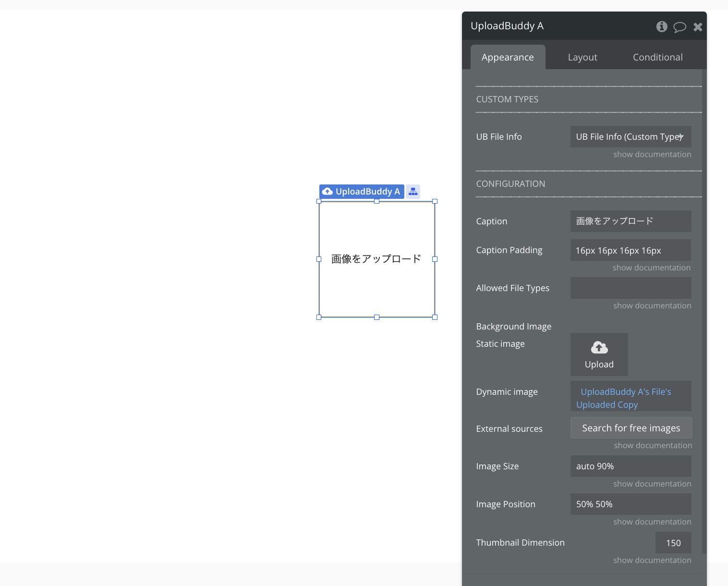This screenshot has height=586, width=728.
Task: Open the UB File Info custom type dropdown
Action: 631,136
